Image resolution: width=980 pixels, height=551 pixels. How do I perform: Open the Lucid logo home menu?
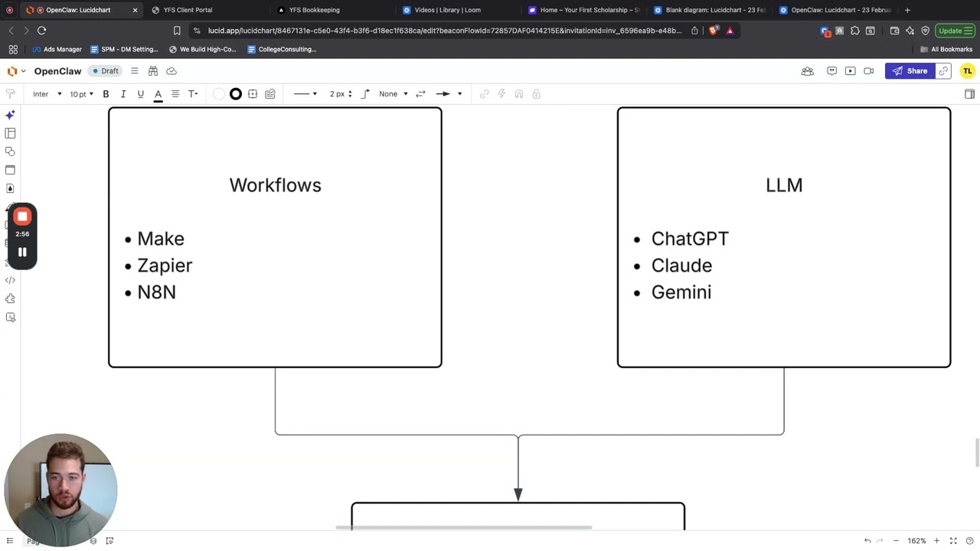pos(15,71)
